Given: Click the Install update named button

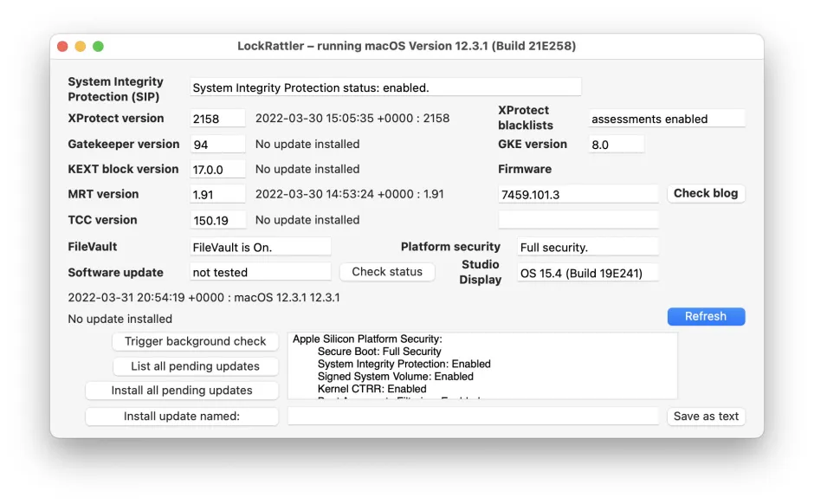Looking at the screenshot, I should 182,417.
